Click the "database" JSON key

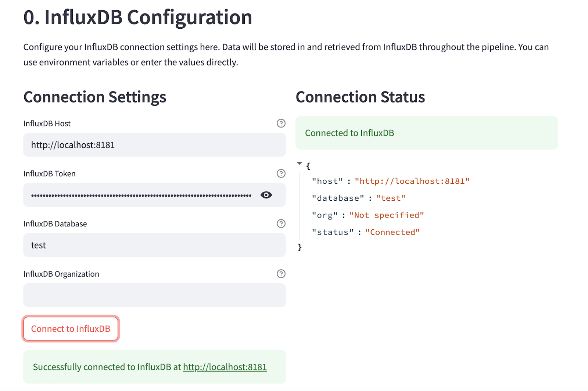pos(338,198)
